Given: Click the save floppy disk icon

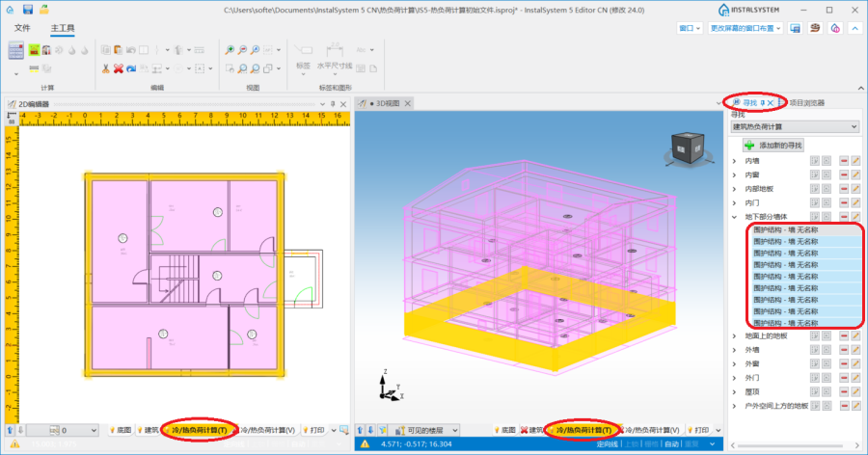Looking at the screenshot, I should [27, 10].
